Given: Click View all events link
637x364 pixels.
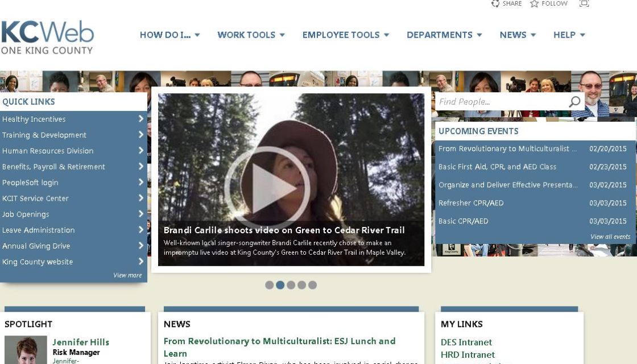Looking at the screenshot, I should point(610,237).
